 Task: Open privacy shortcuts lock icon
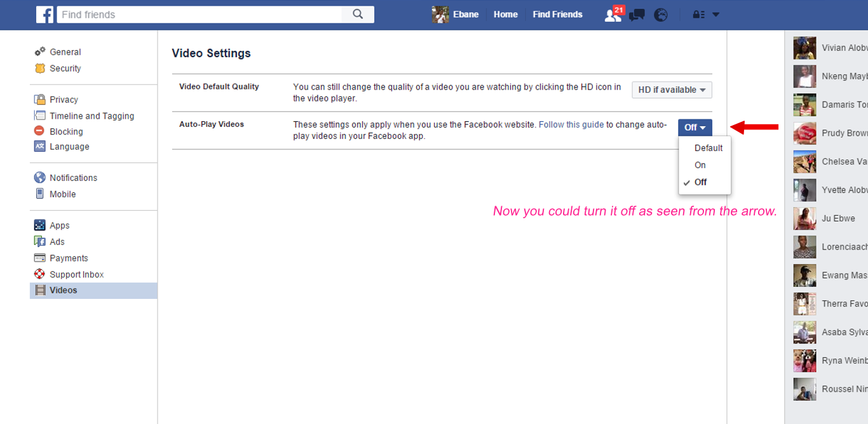tap(698, 15)
